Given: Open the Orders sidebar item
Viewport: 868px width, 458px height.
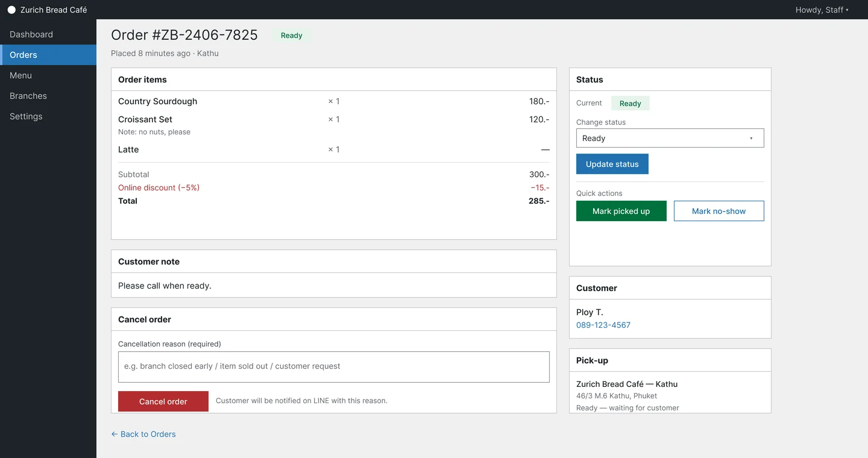Looking at the screenshot, I should pyautogui.click(x=48, y=55).
